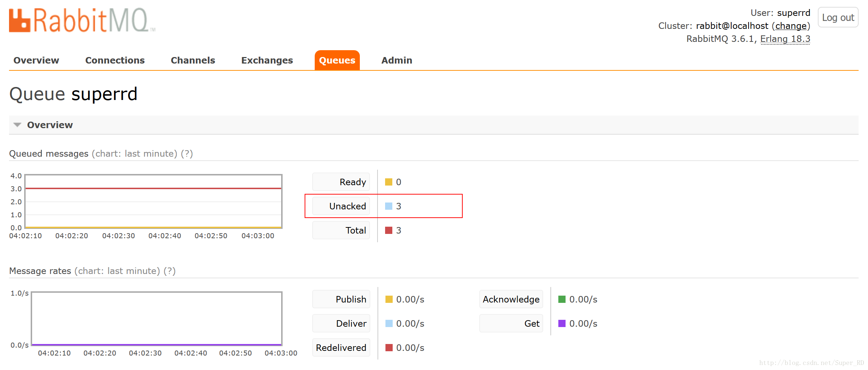Click the Unacked label
The width and height of the screenshot is (868, 370).
(x=341, y=206)
